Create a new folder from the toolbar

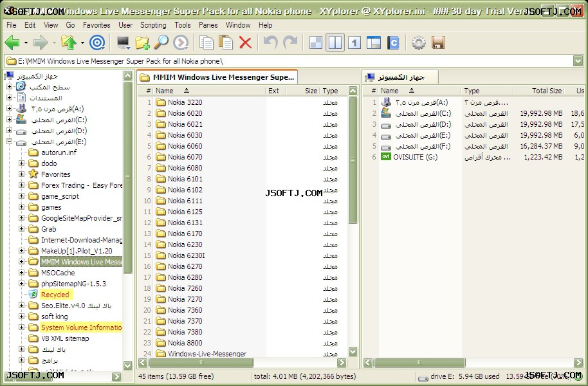click(142, 42)
